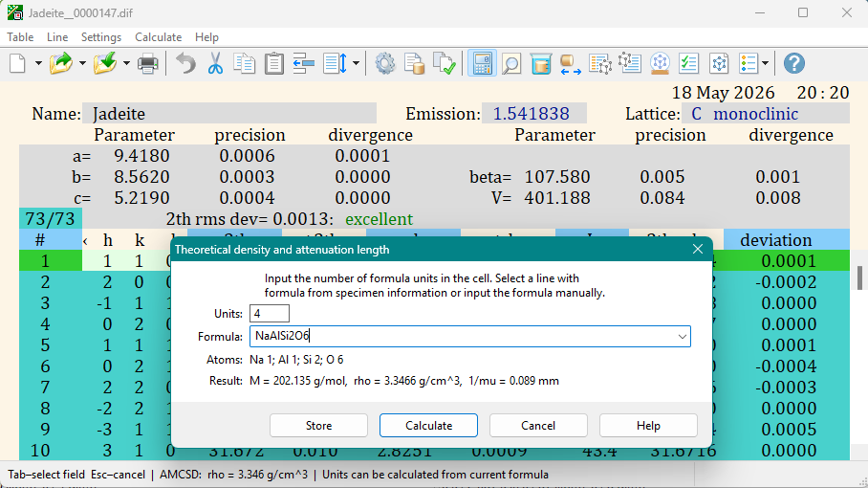Click the rho result text in dialog
This screenshot has width=868, height=488.
coord(407,381)
